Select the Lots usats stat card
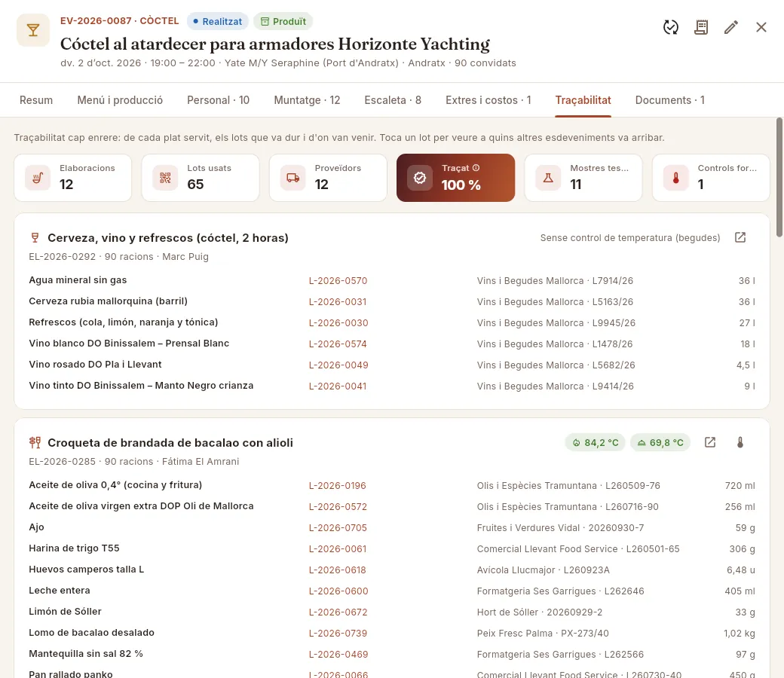Image resolution: width=784 pixels, height=678 pixels. coord(201,178)
